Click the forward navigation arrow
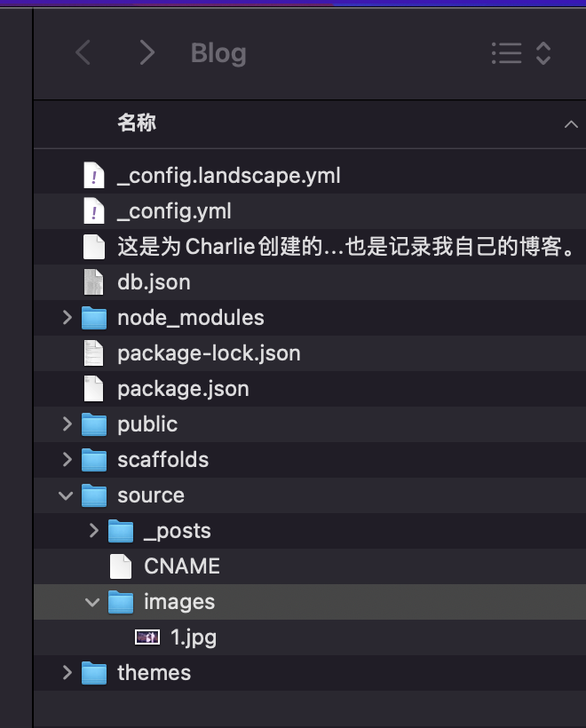The height and width of the screenshot is (728, 586). coord(146,53)
